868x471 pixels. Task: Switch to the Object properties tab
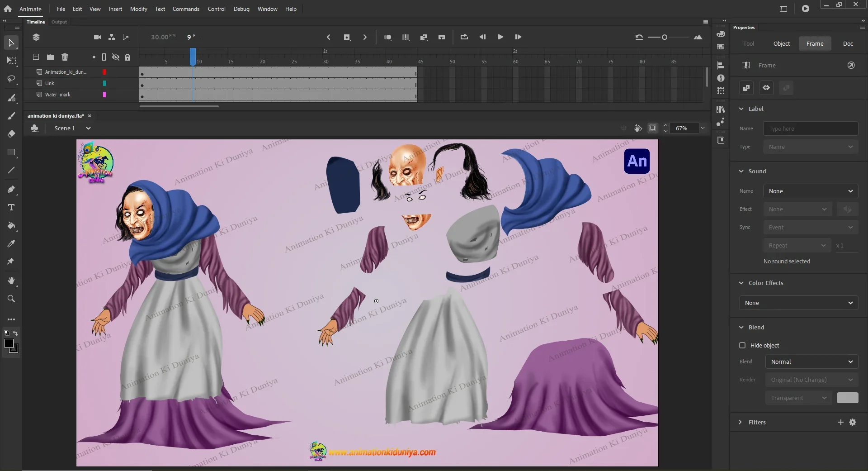(781, 44)
